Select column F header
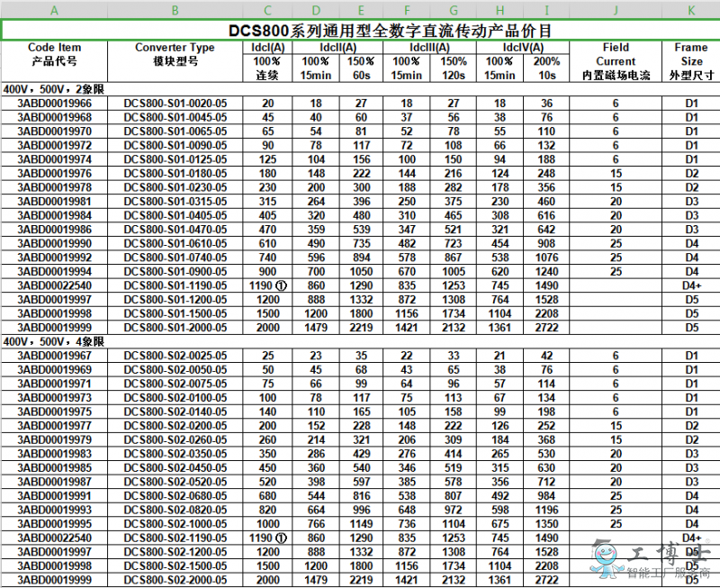This screenshot has width=720, height=588. click(x=407, y=10)
